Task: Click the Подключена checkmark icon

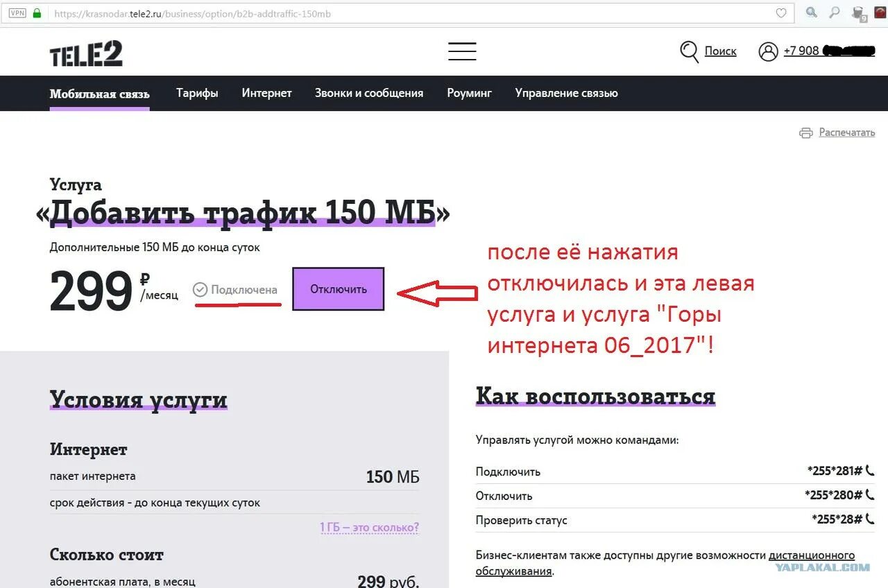Action: (200, 290)
